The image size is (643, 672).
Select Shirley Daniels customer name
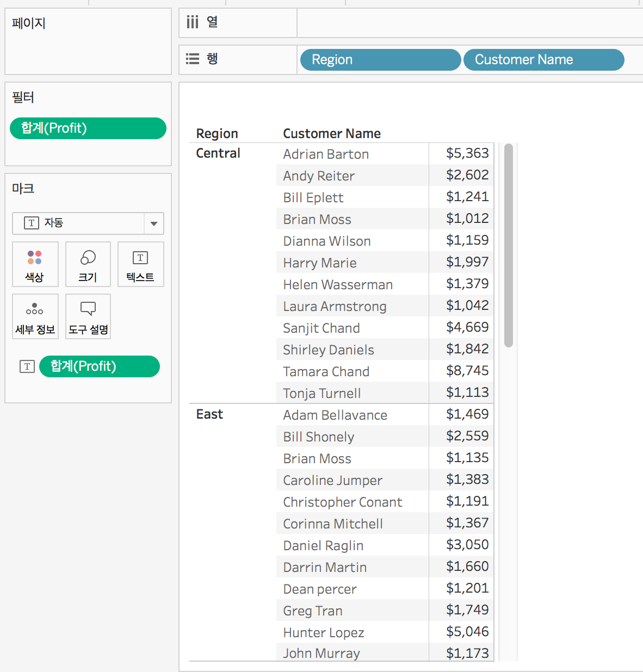coord(329,350)
